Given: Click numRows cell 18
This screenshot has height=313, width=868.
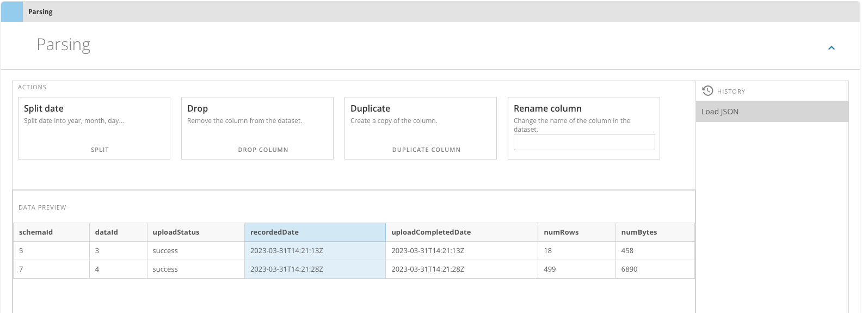Looking at the screenshot, I should 577,251.
